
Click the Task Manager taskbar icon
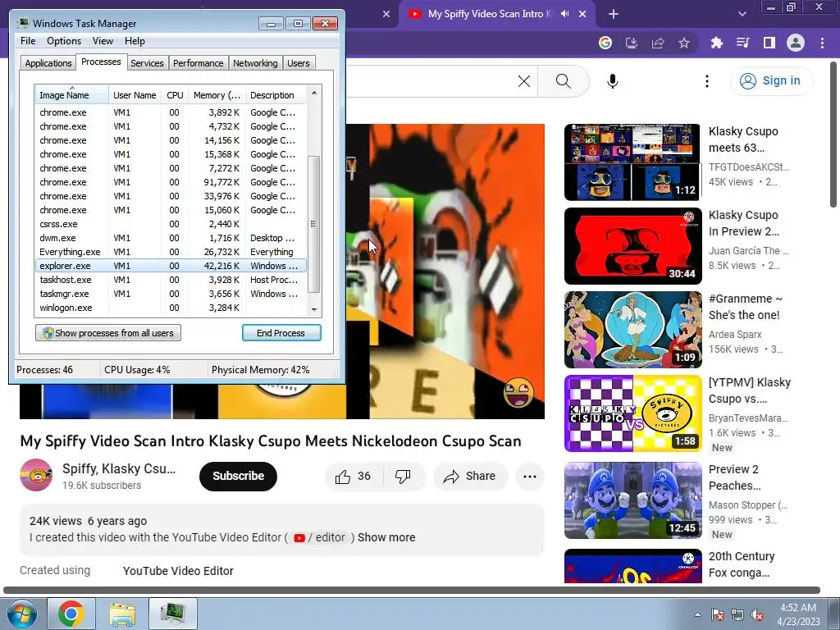pyautogui.click(x=173, y=614)
